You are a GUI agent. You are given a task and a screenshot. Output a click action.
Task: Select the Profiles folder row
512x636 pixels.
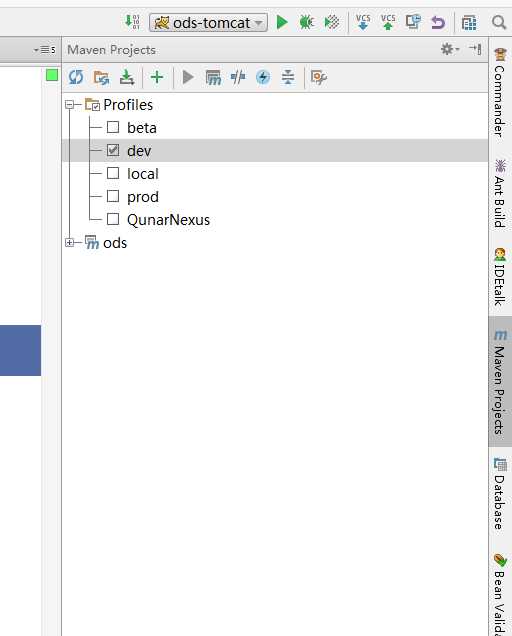[x=275, y=105]
